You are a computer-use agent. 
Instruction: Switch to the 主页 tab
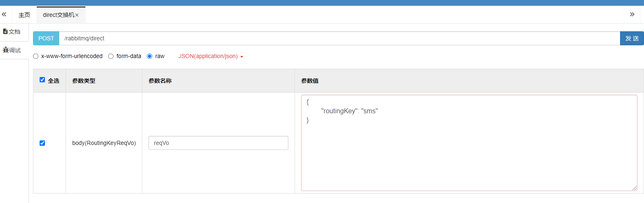24,15
